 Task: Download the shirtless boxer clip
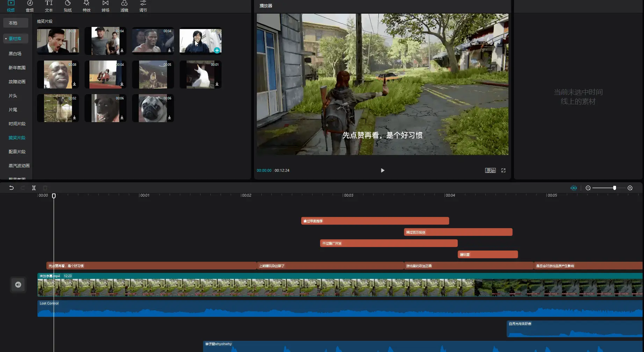tap(169, 50)
